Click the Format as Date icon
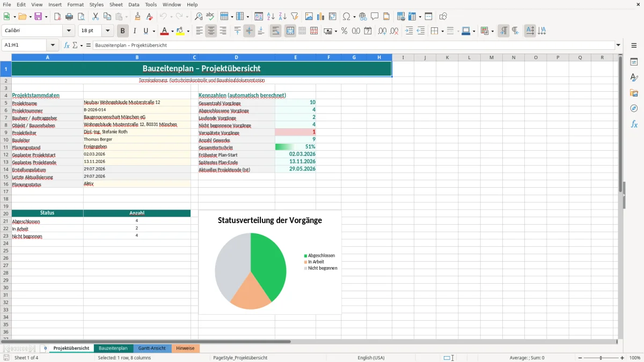This screenshot has height=362, width=644. (x=368, y=31)
